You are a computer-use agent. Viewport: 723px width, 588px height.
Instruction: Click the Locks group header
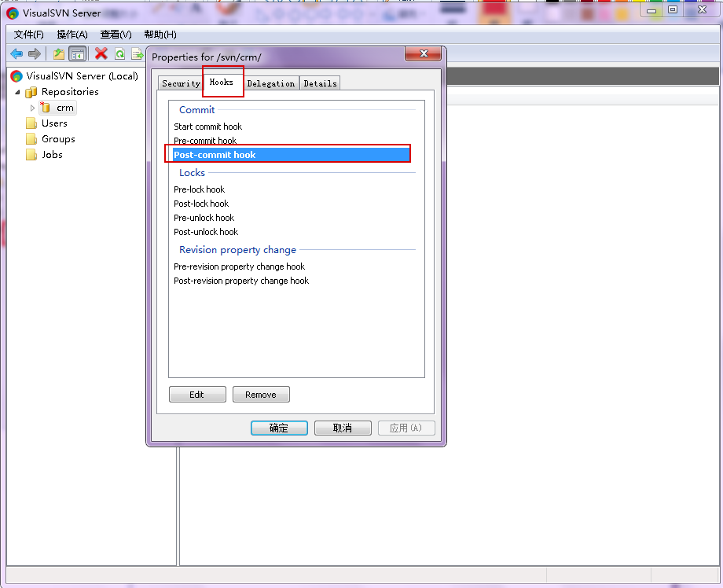192,172
